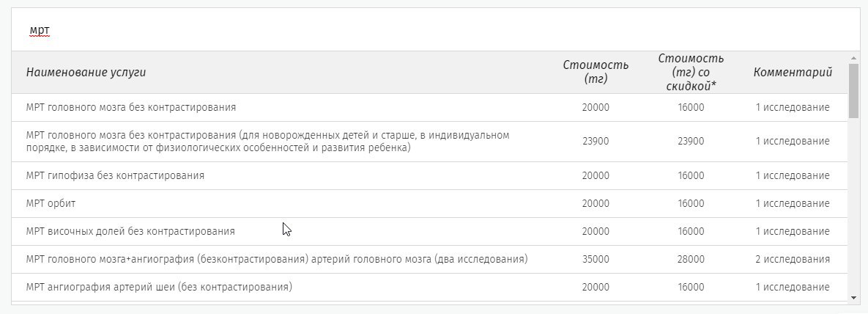This screenshot has height=314, width=868.
Task: Click the scrollbar down arrow
Action: 853,298
